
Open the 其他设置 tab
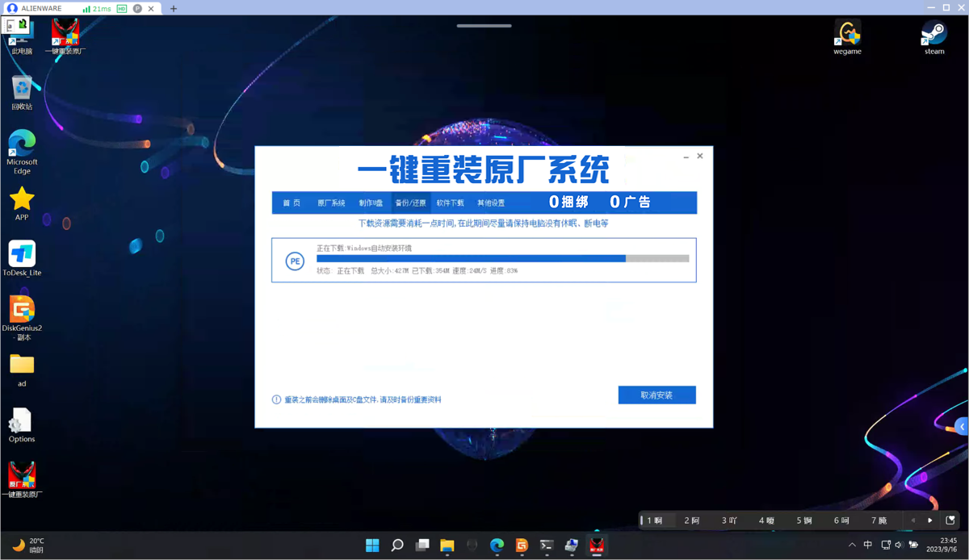pyautogui.click(x=491, y=203)
